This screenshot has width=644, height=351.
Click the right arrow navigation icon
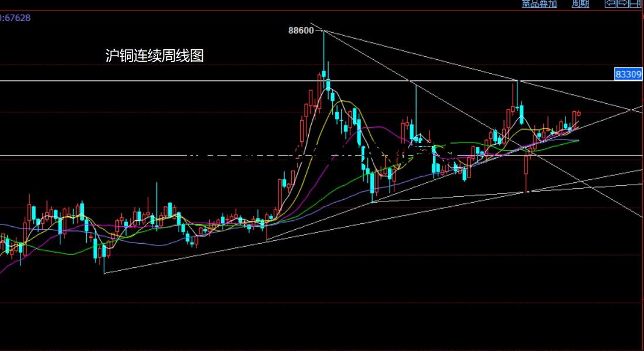coord(622,4)
